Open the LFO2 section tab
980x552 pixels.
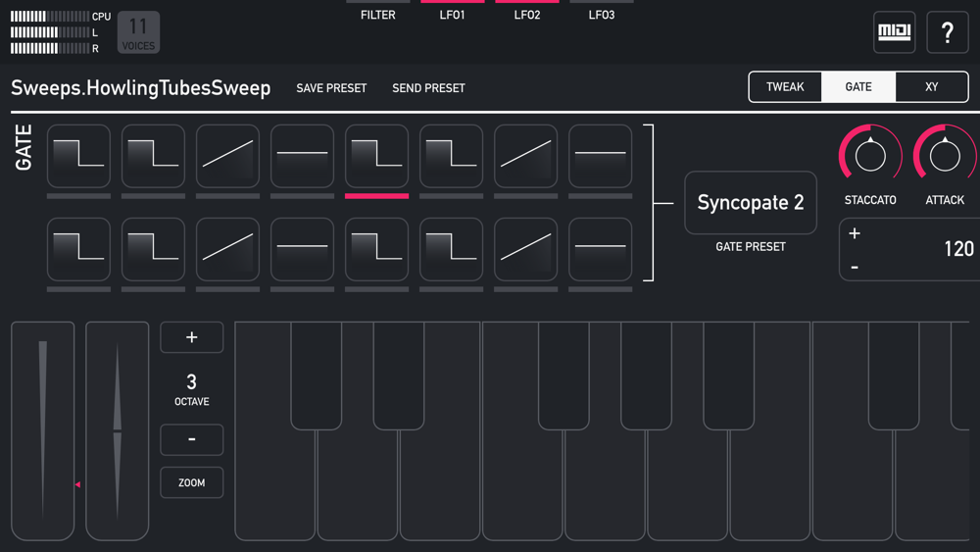click(527, 11)
